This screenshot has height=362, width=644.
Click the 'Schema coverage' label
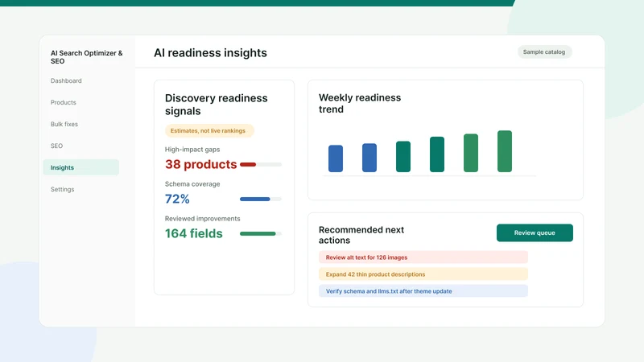pos(192,184)
